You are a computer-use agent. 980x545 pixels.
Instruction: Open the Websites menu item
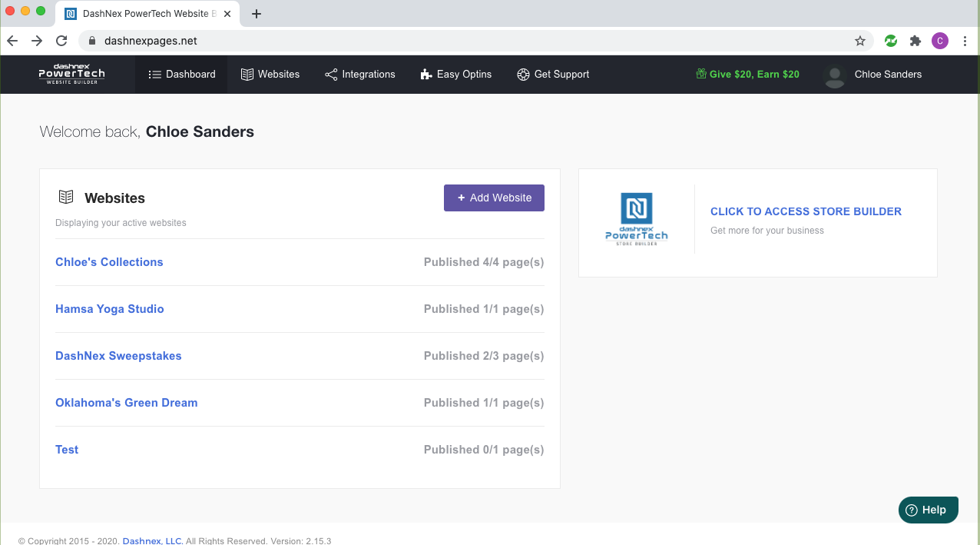coord(270,75)
